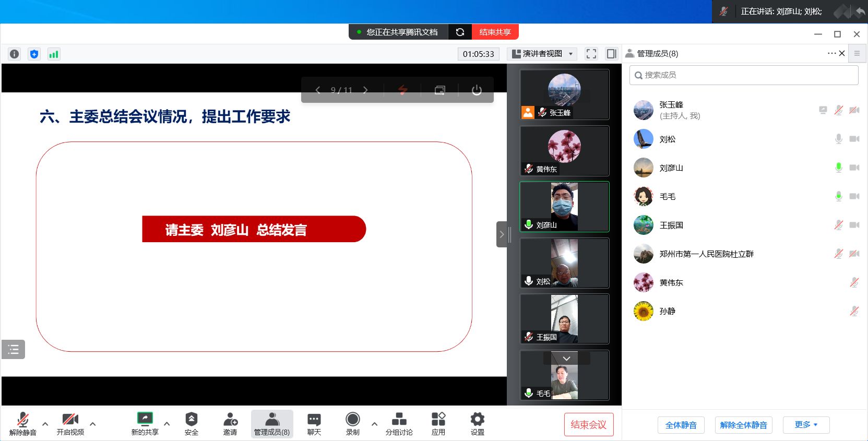Expand share options arrow beside 新的共享
The width and height of the screenshot is (868, 441).
(x=167, y=424)
